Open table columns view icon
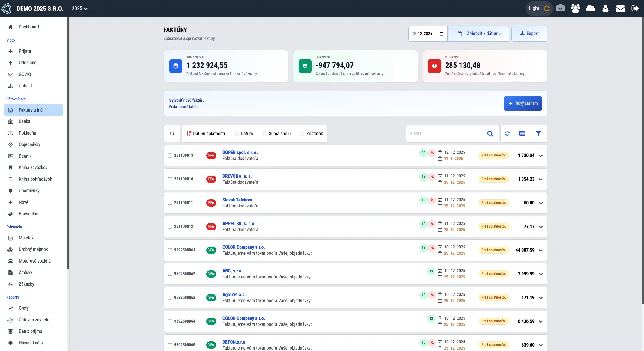 (522, 134)
